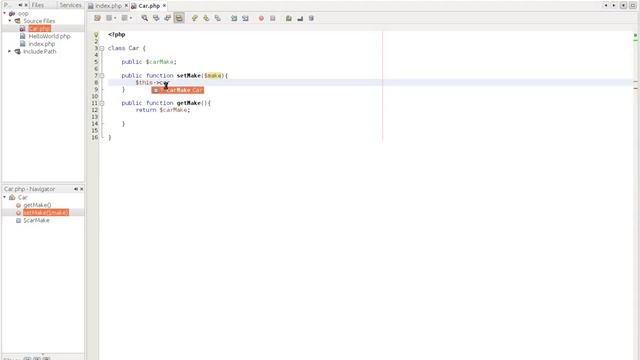Click toolbar icon right after Stop macro
Screen dimensions: 640x360
pyautogui.click(x=289, y=18)
